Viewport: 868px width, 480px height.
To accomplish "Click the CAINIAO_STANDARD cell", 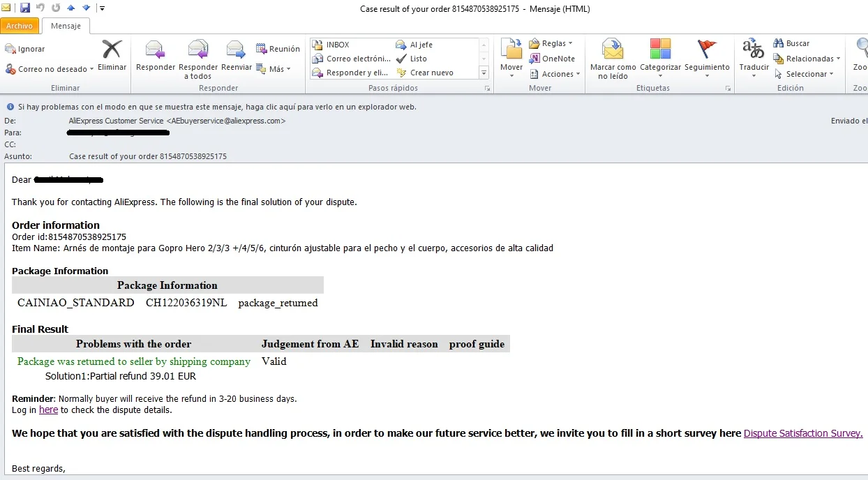I will 76,303.
